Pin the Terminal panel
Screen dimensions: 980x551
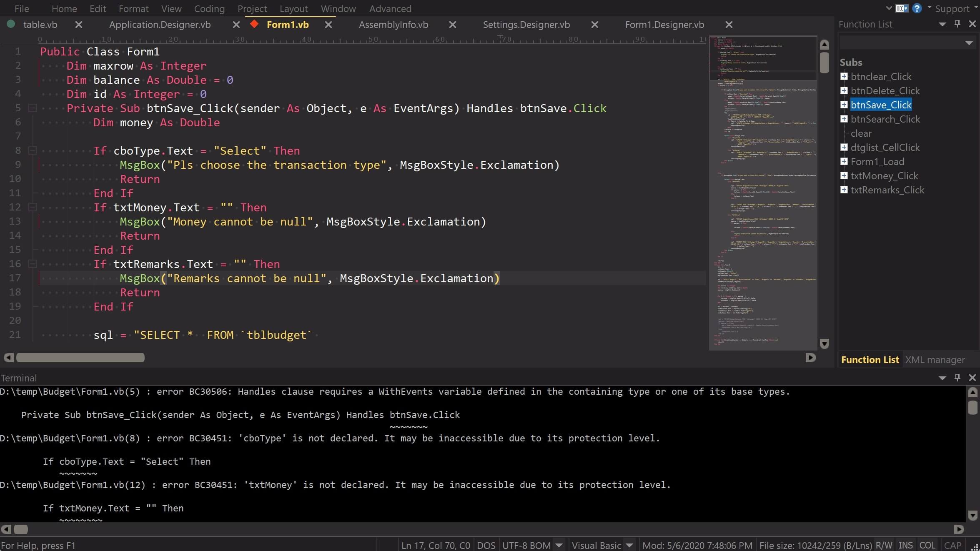point(957,378)
